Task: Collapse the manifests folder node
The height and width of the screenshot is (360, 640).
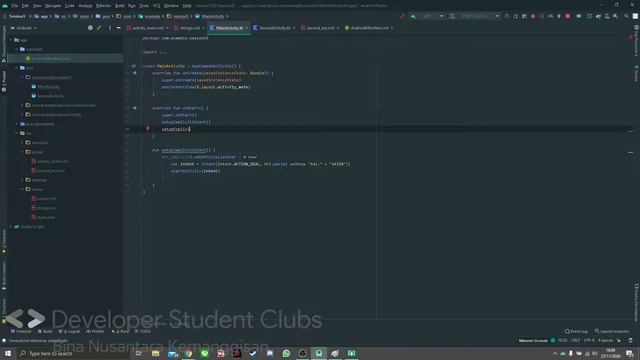Action: click(17, 49)
